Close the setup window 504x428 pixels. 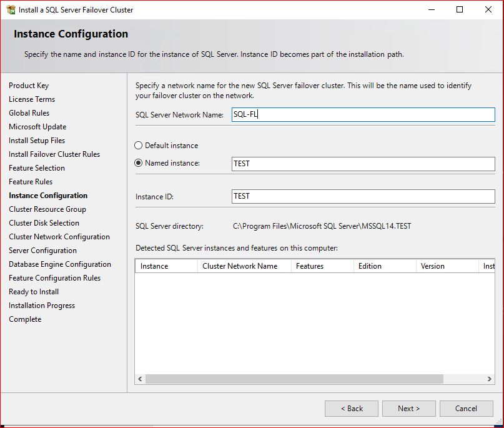pyautogui.click(x=488, y=9)
